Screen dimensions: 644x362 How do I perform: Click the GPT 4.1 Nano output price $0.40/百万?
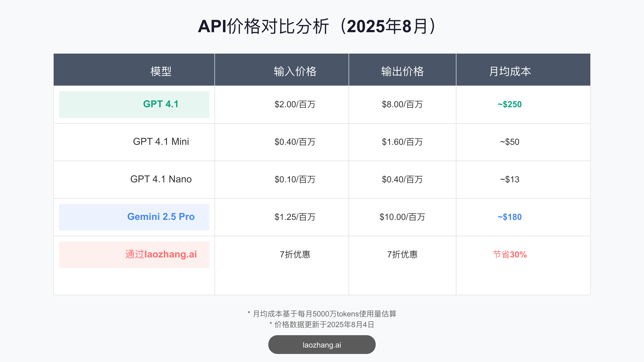[402, 179]
